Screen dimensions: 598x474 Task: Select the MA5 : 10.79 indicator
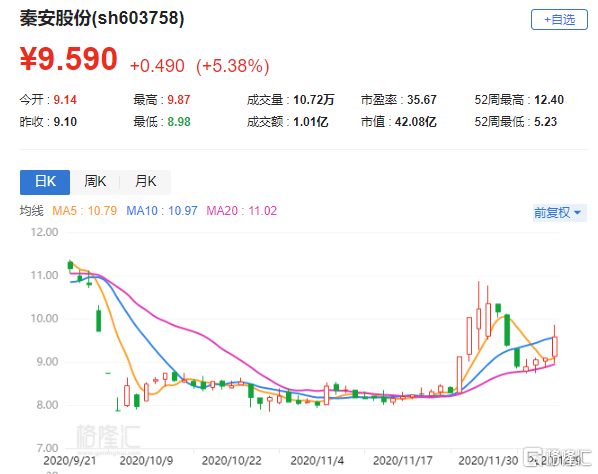(84, 211)
